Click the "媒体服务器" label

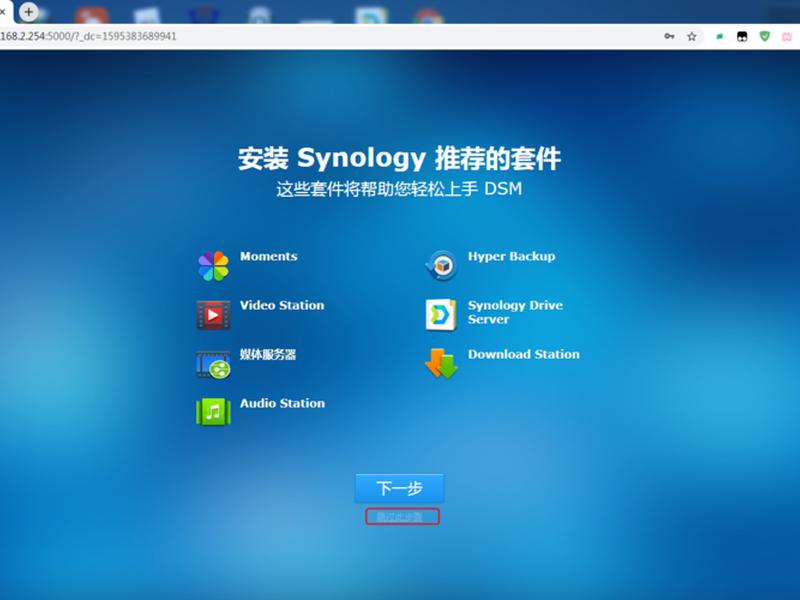point(268,354)
